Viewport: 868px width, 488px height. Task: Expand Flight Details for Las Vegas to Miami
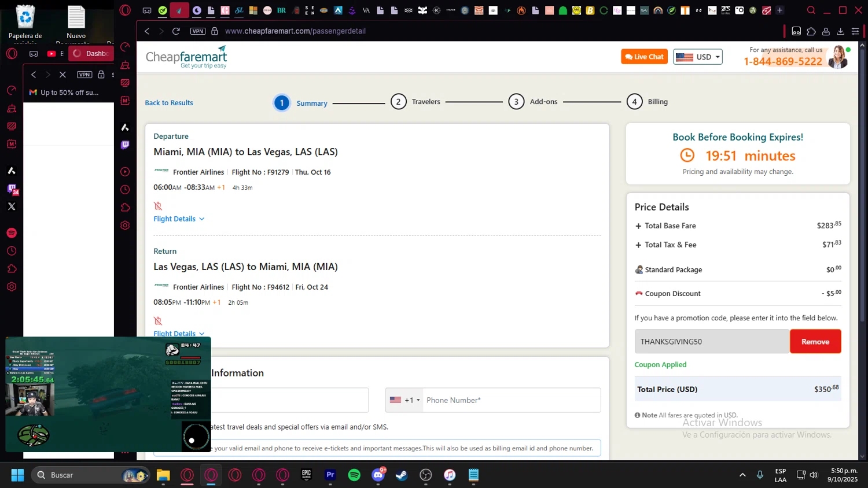(179, 334)
